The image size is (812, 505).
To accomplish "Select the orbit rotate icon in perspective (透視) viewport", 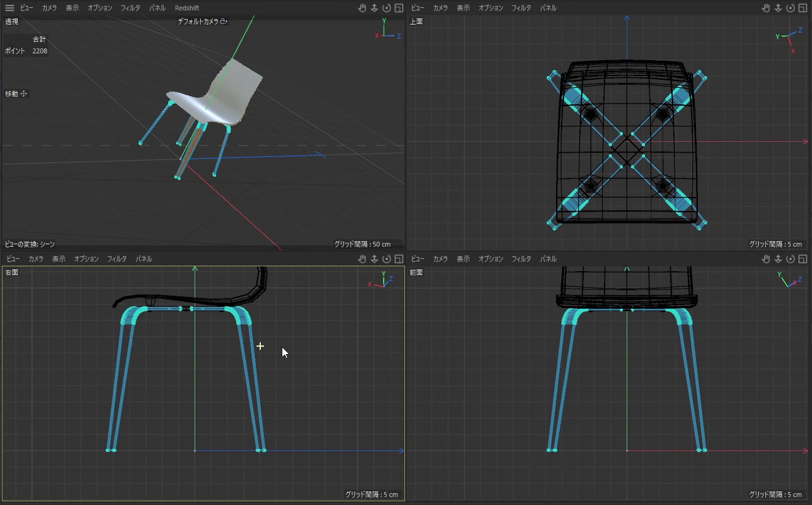I will pos(386,8).
